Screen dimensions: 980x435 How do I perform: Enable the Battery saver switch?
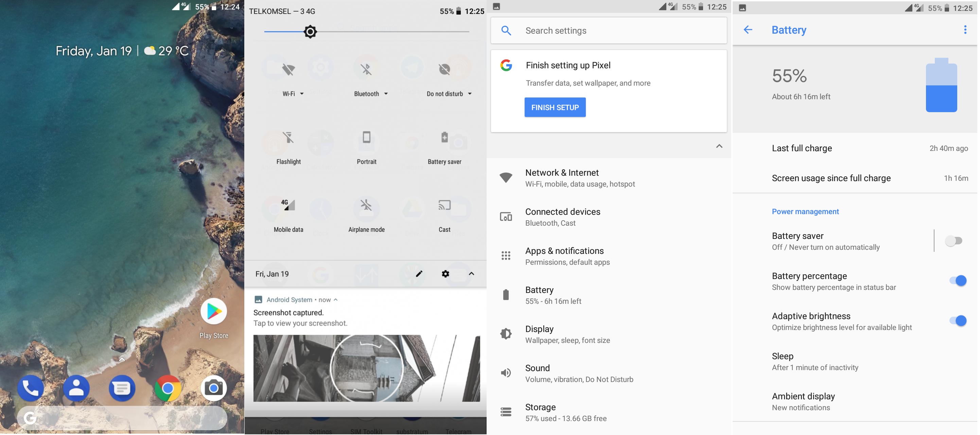953,241
